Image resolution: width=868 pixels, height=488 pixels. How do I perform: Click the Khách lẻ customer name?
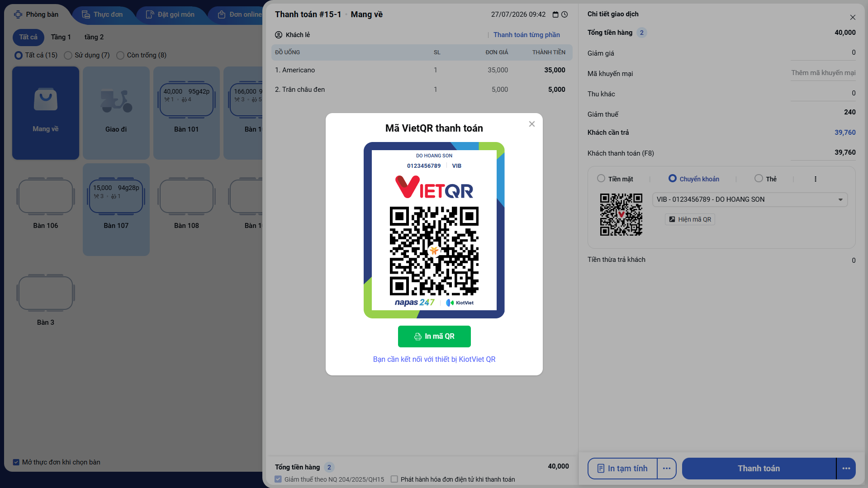298,35
